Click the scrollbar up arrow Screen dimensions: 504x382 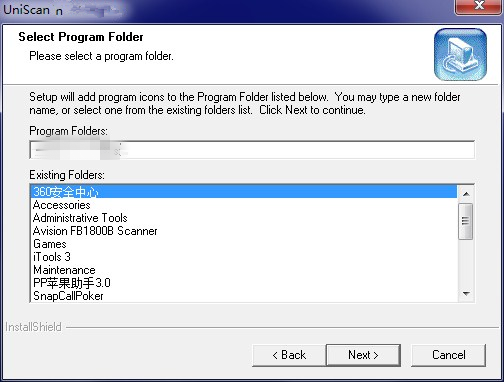pyautogui.click(x=466, y=194)
